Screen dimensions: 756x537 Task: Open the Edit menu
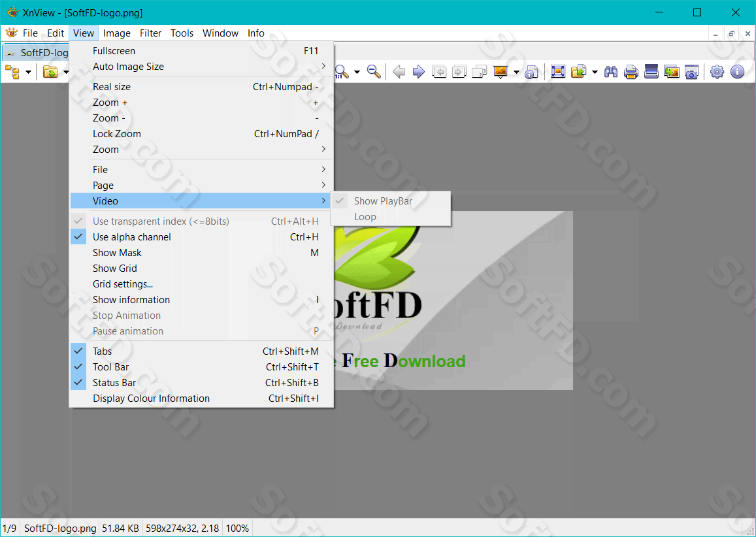coord(56,33)
